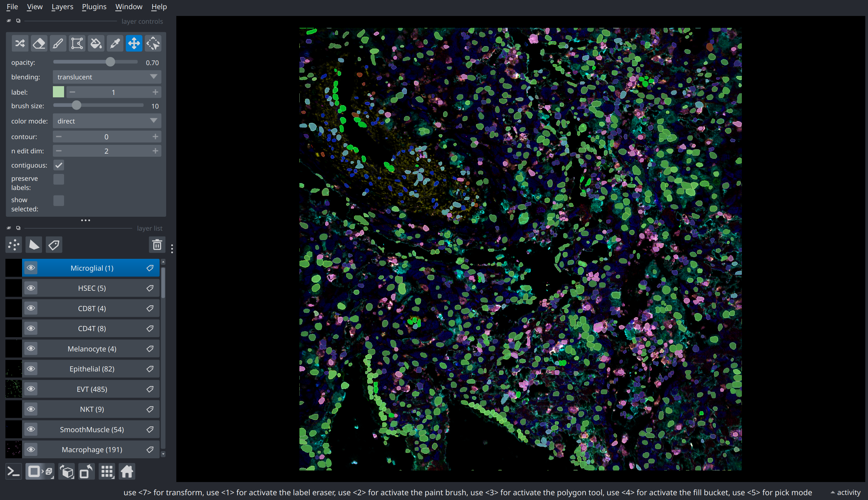
Task: Increase label value with plus
Action: (x=156, y=92)
